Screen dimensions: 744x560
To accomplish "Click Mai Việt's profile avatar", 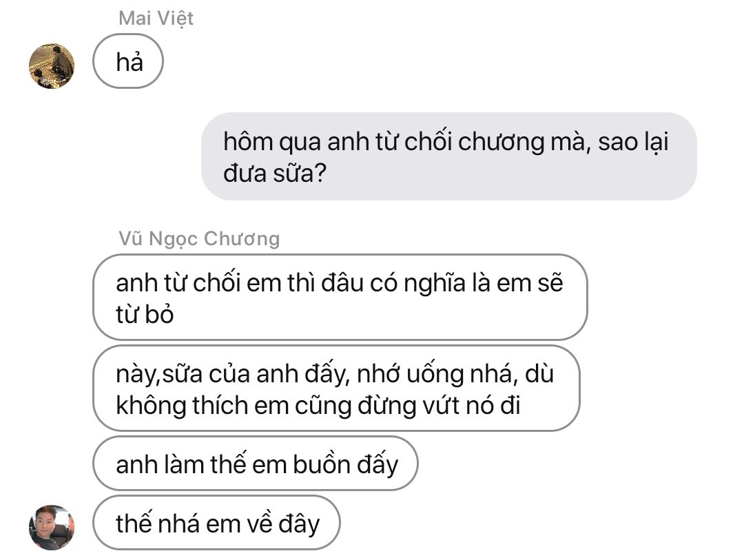I will click(52, 66).
